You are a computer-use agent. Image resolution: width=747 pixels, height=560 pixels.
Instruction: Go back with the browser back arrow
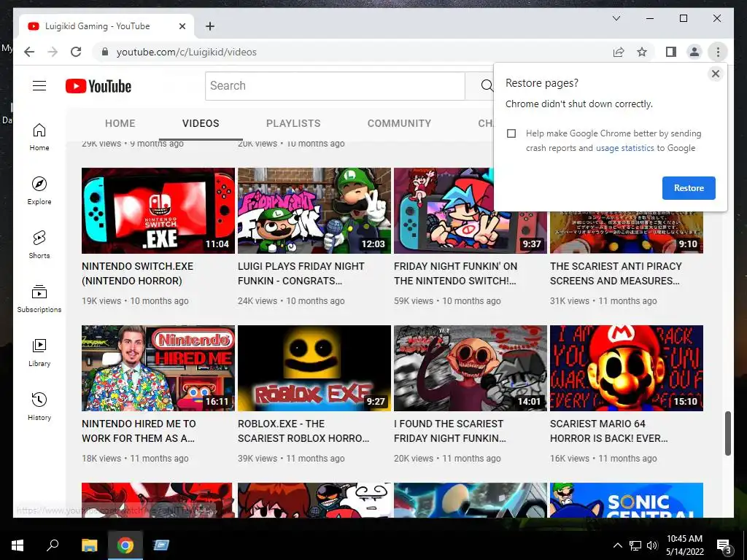pos(29,52)
